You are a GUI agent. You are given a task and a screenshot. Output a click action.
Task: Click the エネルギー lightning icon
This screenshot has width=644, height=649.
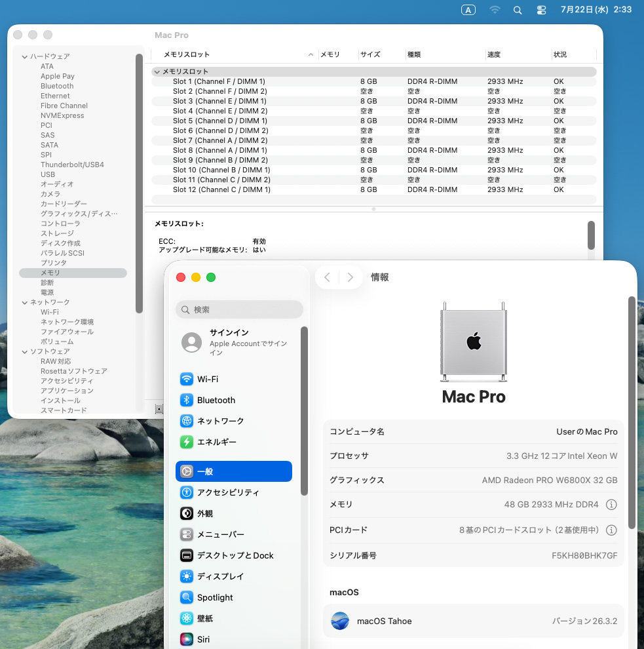[x=187, y=442]
